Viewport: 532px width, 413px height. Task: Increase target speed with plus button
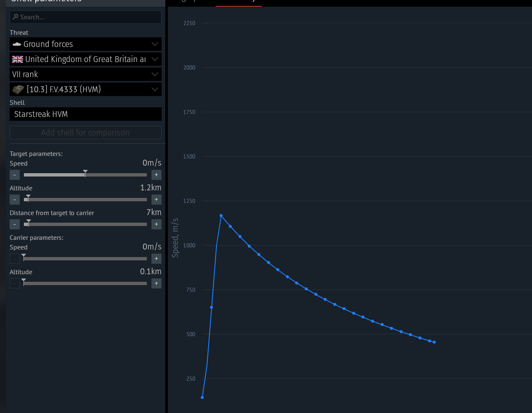pos(156,175)
